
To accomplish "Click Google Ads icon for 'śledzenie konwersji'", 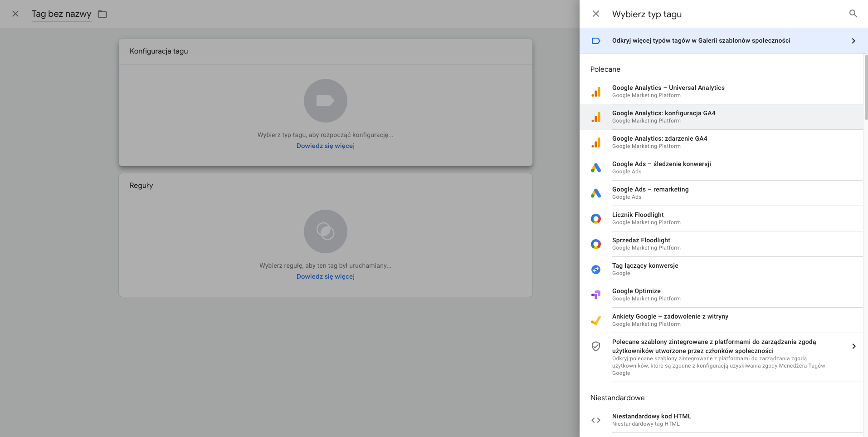I will pos(596,168).
